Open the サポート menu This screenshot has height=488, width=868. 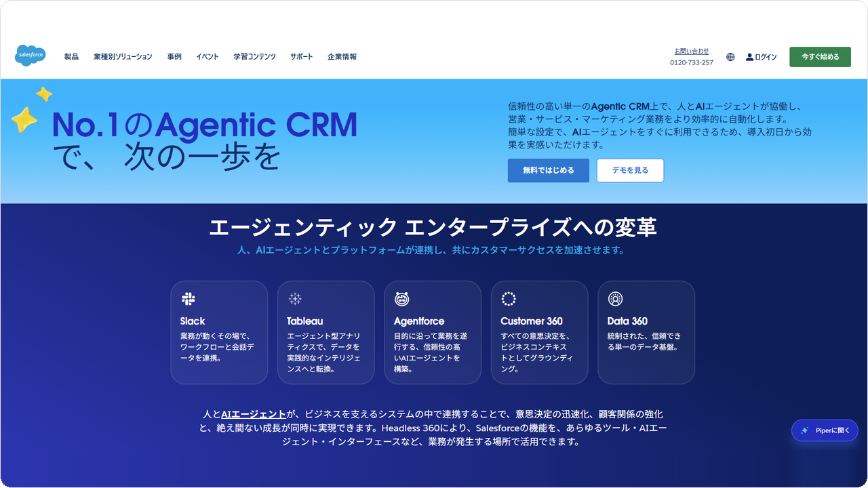pyautogui.click(x=302, y=57)
